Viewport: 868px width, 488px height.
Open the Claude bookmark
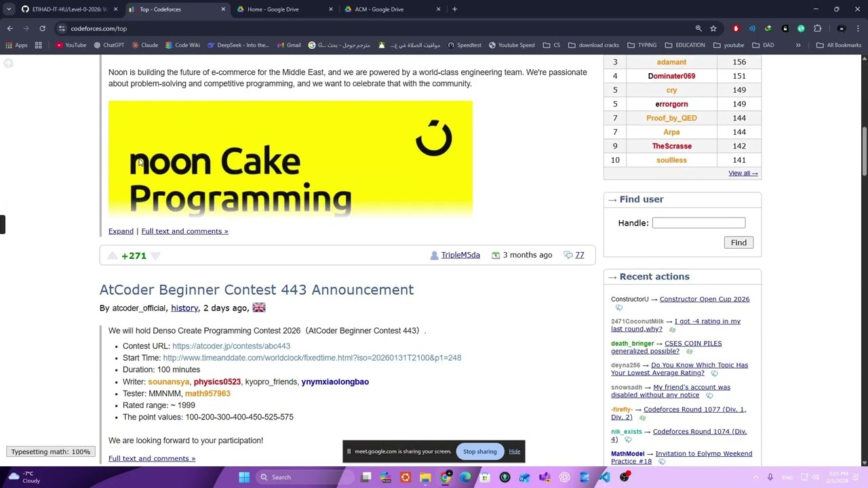pos(145,45)
